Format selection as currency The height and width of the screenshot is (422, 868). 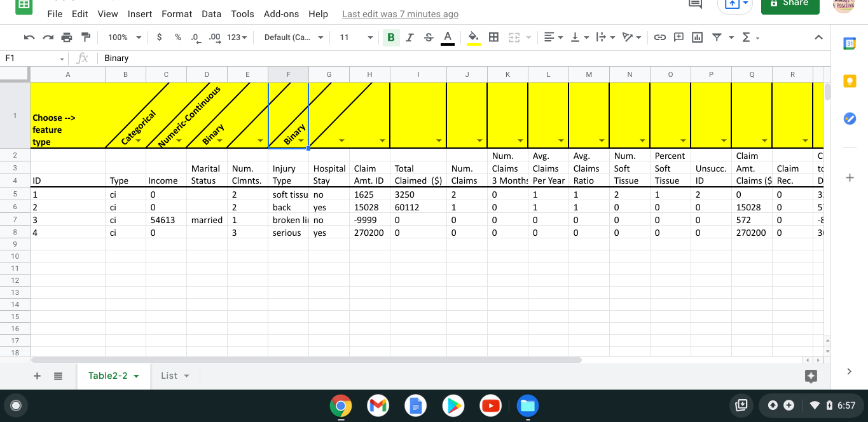click(x=159, y=37)
